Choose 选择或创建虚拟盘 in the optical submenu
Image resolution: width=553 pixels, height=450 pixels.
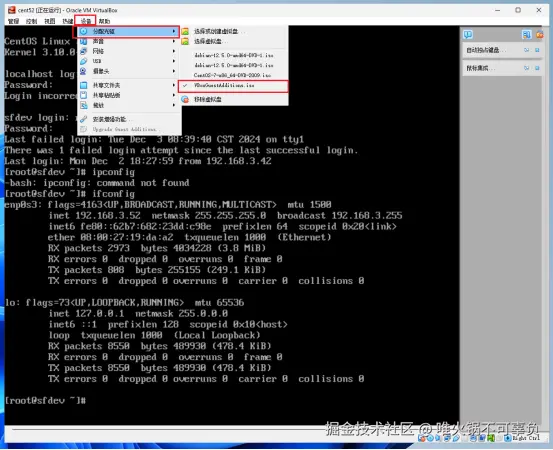234,31
